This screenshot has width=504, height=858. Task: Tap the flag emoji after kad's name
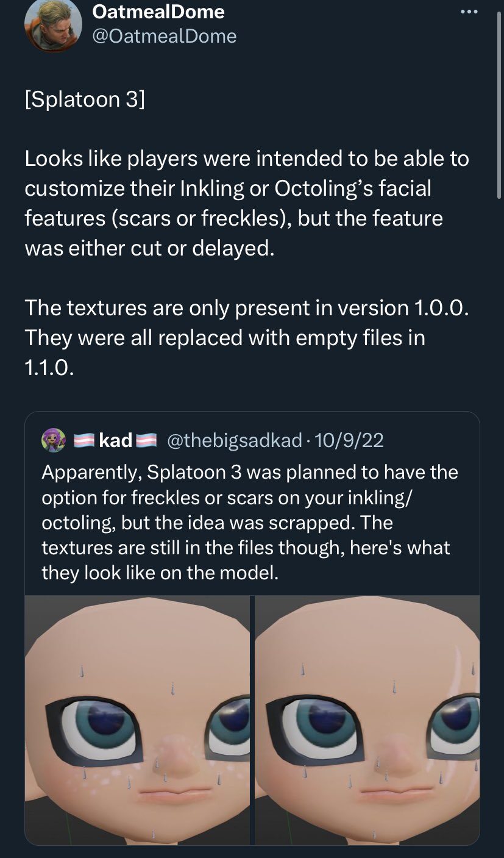(145, 440)
